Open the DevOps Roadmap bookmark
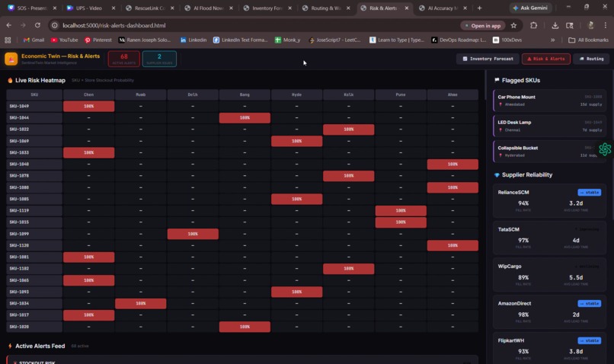This screenshot has height=364, width=614. tap(459, 40)
